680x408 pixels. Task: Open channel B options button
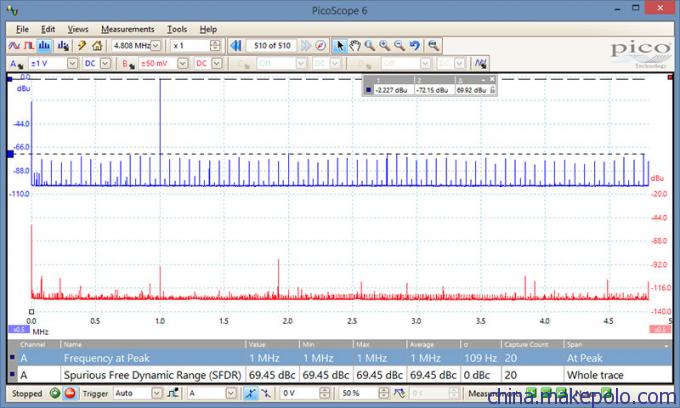point(128,64)
